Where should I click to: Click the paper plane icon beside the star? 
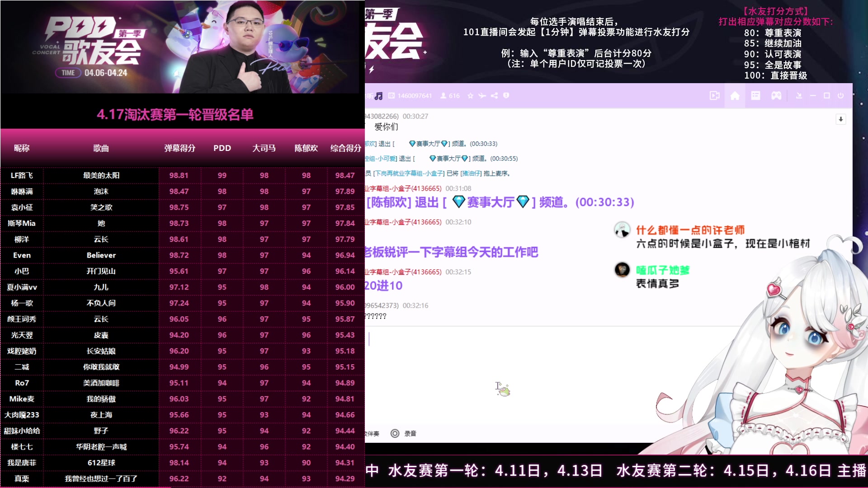[482, 96]
